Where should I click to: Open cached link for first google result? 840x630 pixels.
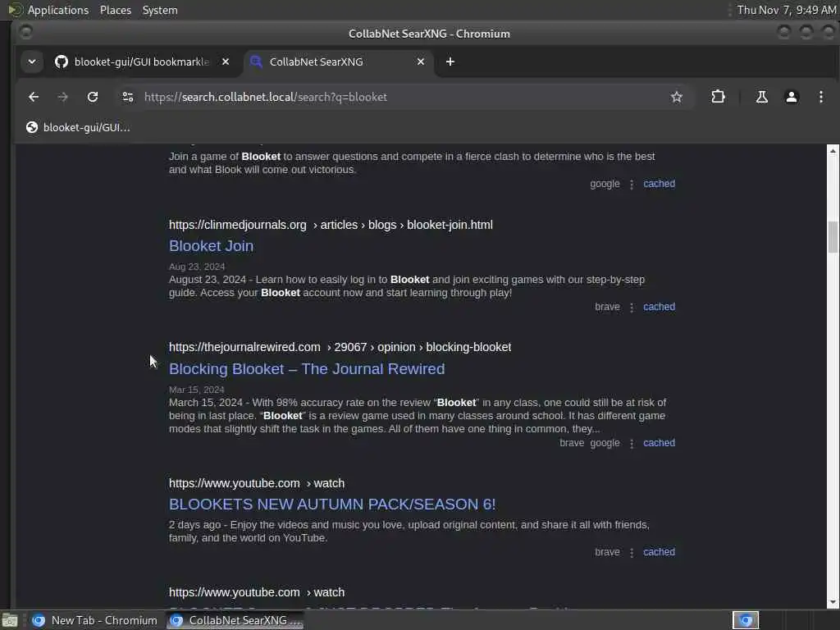[659, 184]
